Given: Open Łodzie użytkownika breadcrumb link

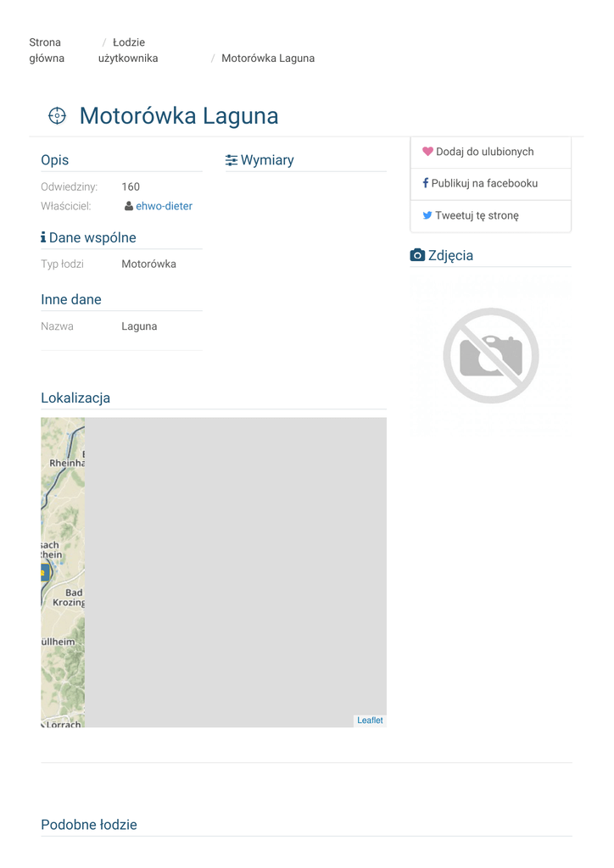Looking at the screenshot, I should tap(128, 50).
